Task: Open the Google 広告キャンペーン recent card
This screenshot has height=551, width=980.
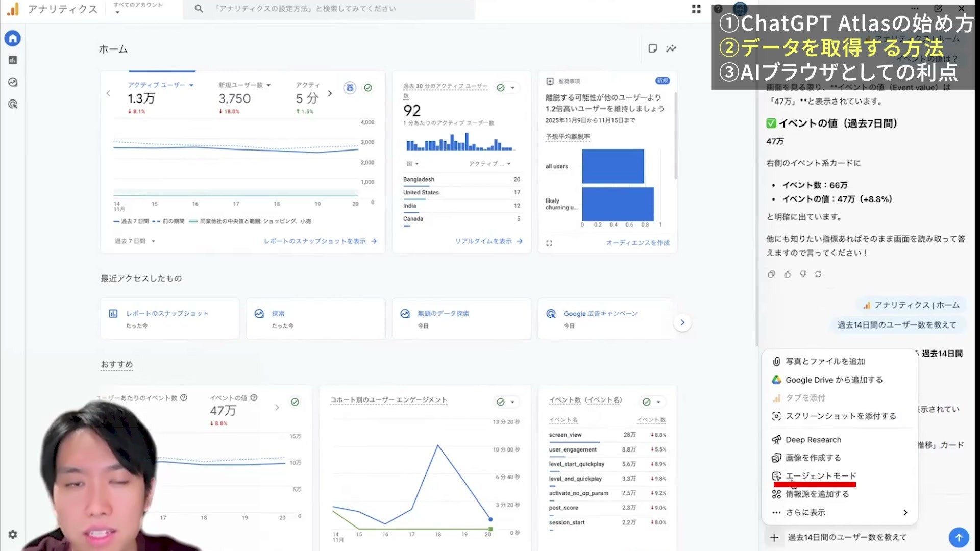Action: (607, 319)
